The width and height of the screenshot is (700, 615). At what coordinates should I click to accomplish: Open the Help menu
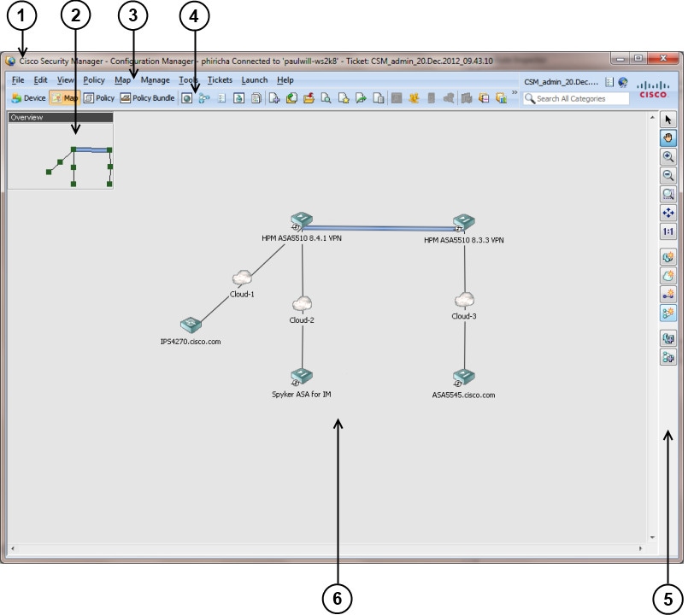pos(285,80)
